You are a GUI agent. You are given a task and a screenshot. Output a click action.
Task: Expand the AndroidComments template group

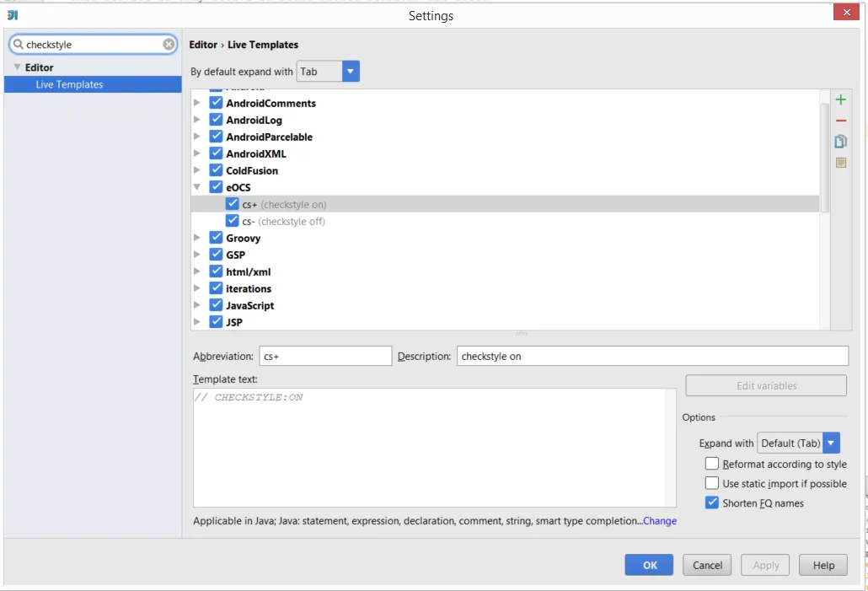[x=197, y=103]
